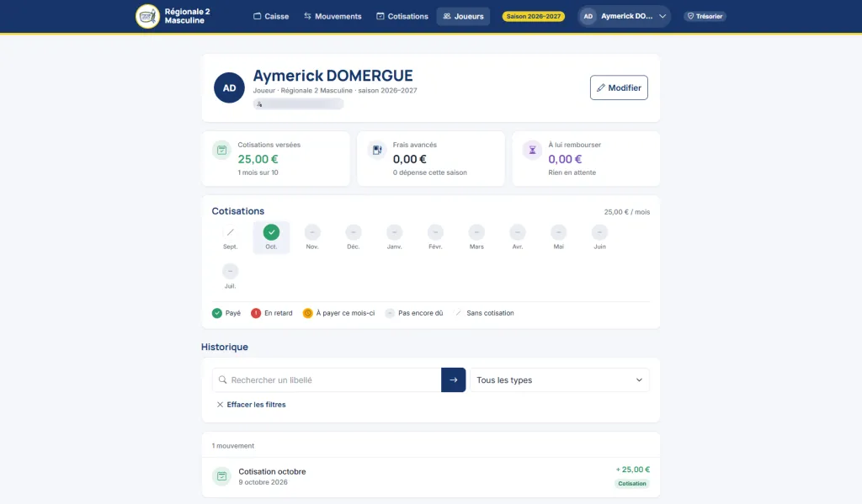
Task: Toggle the Déc. contribution month
Action: (354, 237)
